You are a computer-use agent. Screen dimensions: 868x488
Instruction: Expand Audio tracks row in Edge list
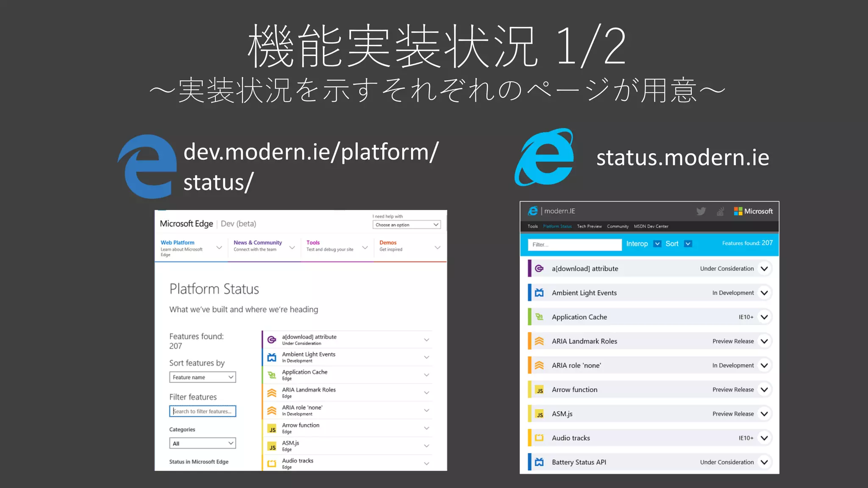[x=426, y=464]
